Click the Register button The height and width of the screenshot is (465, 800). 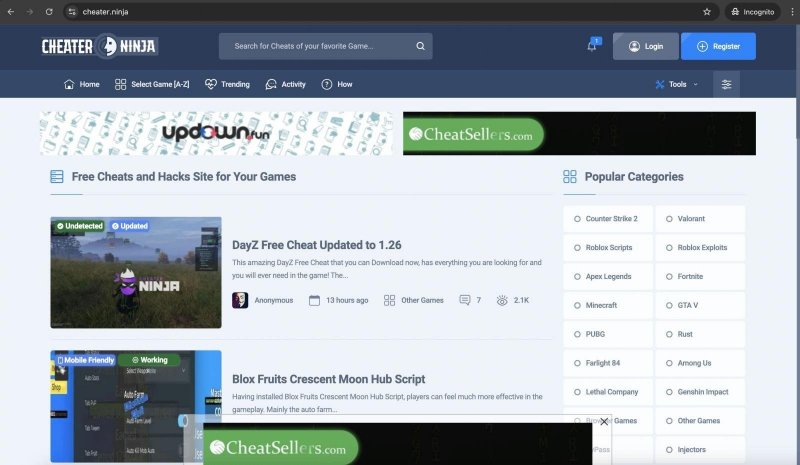(718, 46)
